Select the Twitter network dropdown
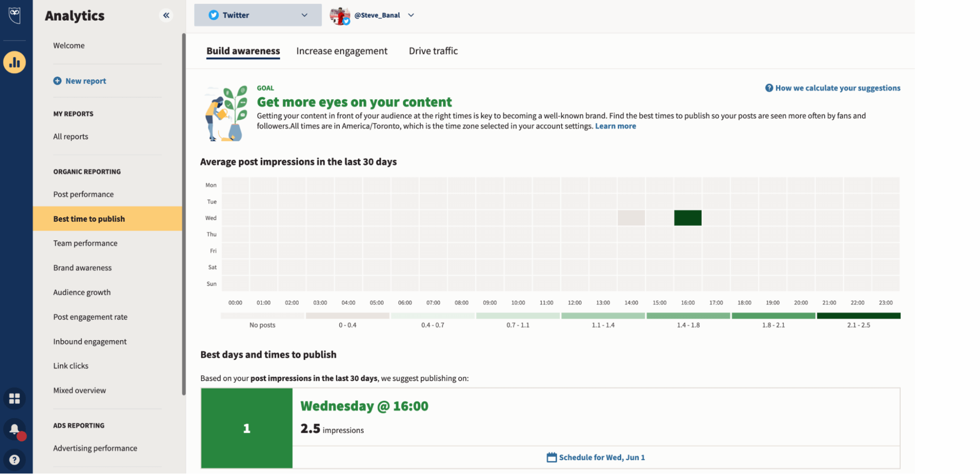This screenshot has height=474, width=980. point(257,15)
